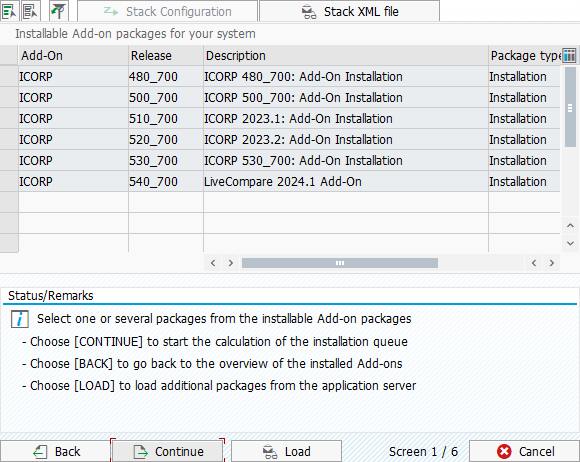Click the table's scroll up chevron
This screenshot has width=580, height=462.
click(x=570, y=226)
